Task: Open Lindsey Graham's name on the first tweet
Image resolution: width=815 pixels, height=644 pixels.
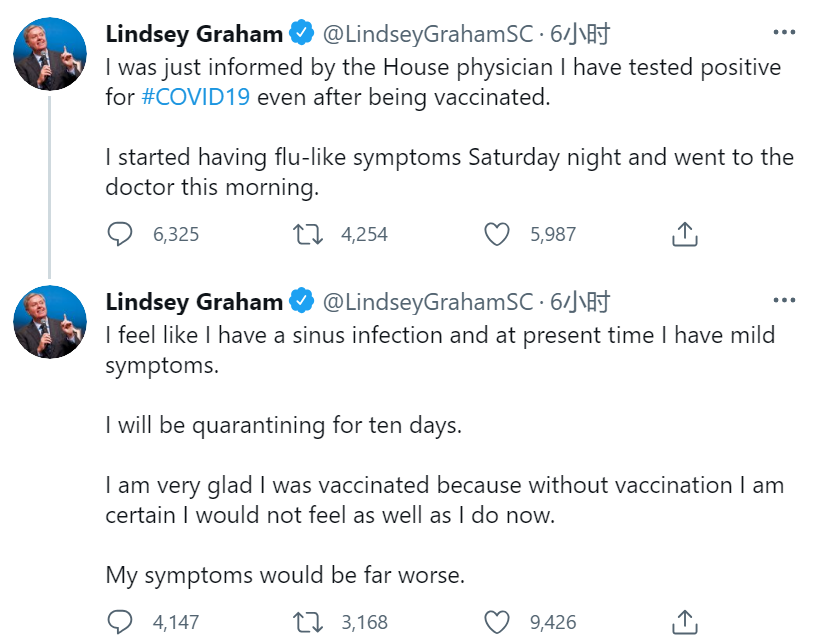Action: coord(194,34)
